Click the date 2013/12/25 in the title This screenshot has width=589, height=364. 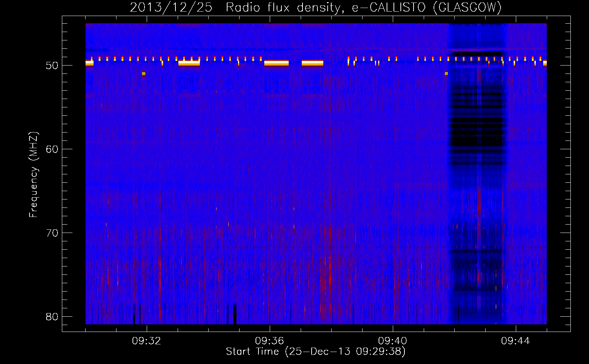click(x=171, y=8)
